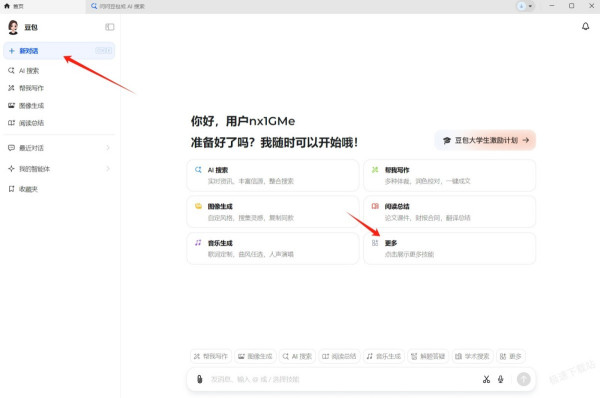Viewport: 600px width, 398px height.
Task: Open the download dropdown in the title bar
Action: [x=525, y=6]
